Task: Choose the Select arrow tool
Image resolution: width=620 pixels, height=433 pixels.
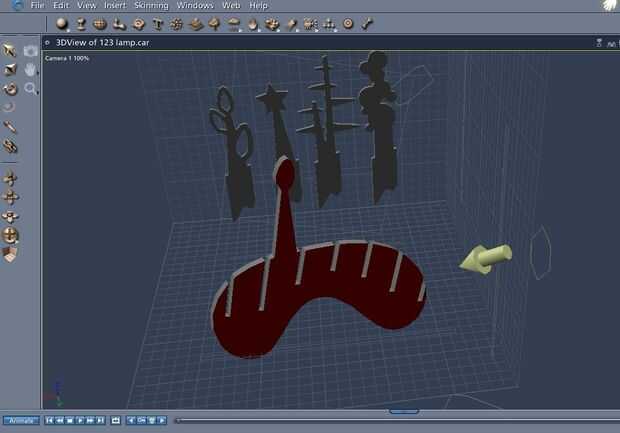Action: 9,50
